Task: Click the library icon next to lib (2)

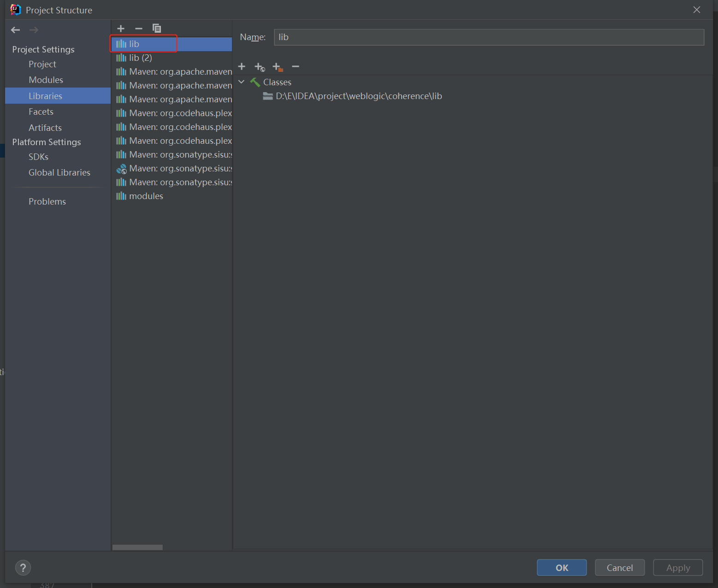Action: pos(121,58)
